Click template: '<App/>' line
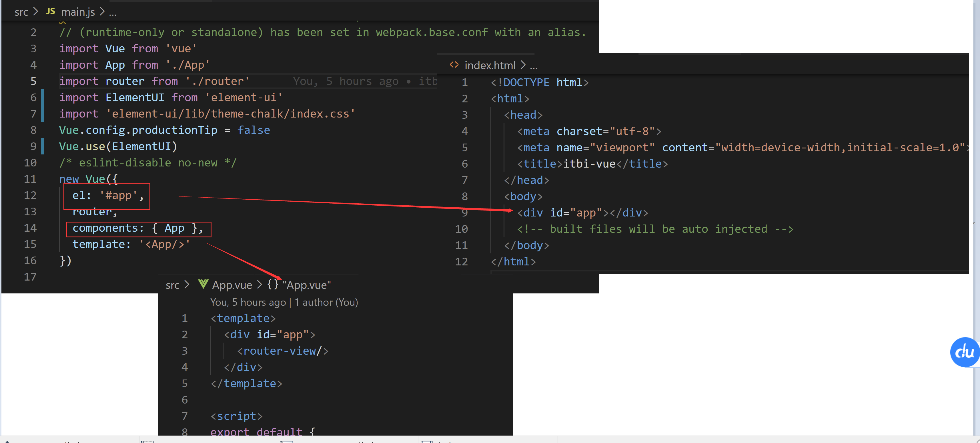Image resolution: width=980 pixels, height=443 pixels. pyautogui.click(x=131, y=244)
